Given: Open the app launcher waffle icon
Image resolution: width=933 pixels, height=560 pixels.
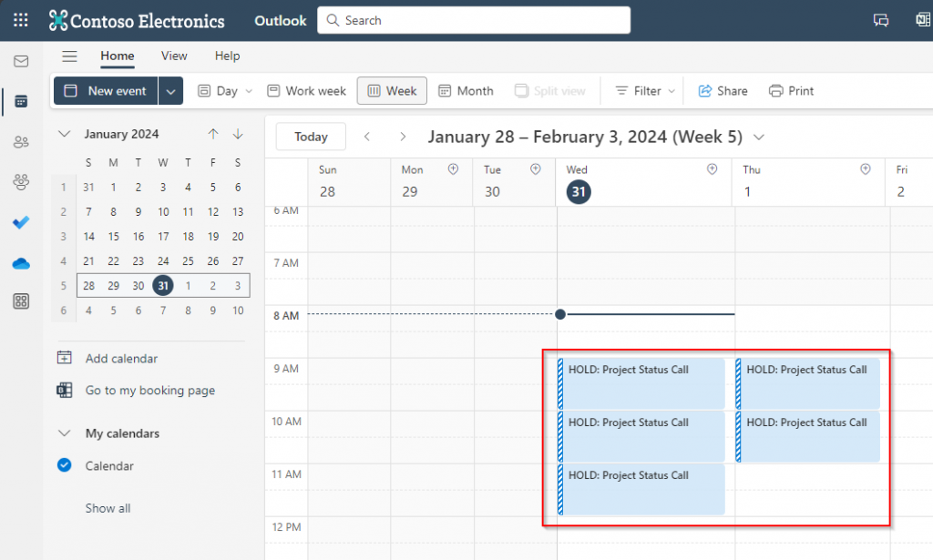Looking at the screenshot, I should click(20, 20).
